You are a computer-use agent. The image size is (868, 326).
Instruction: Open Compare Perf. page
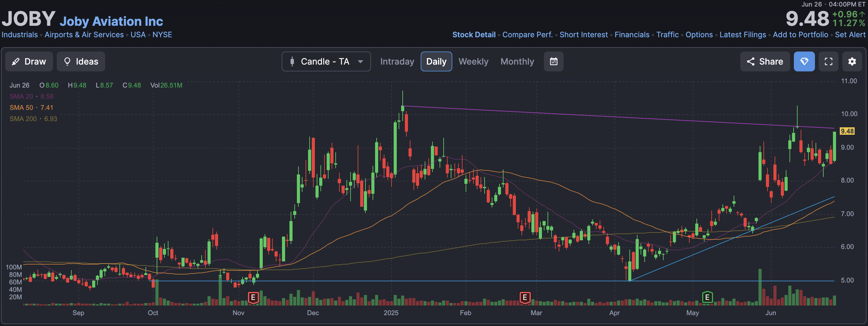pos(527,34)
